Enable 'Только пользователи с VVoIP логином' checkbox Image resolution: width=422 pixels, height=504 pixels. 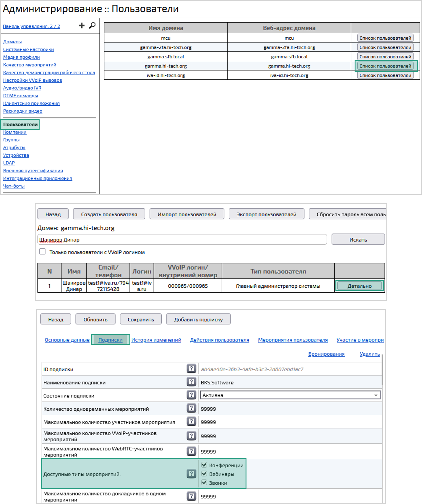click(x=42, y=252)
